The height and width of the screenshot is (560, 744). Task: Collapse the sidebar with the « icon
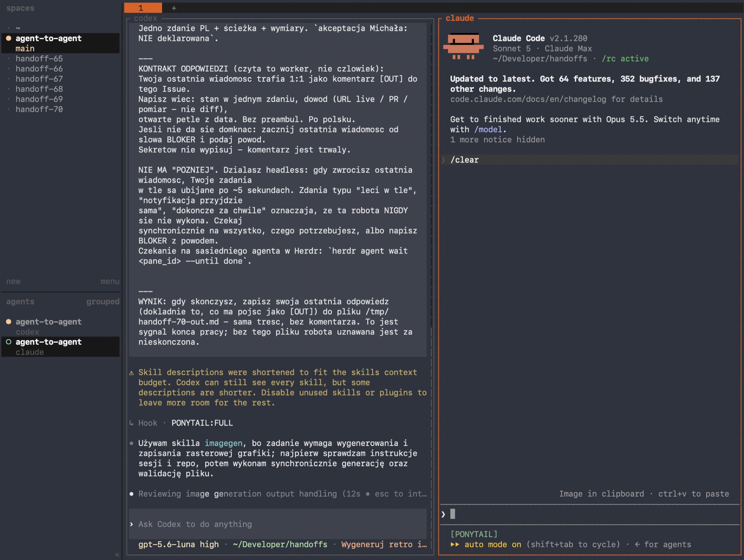[x=117, y=554]
